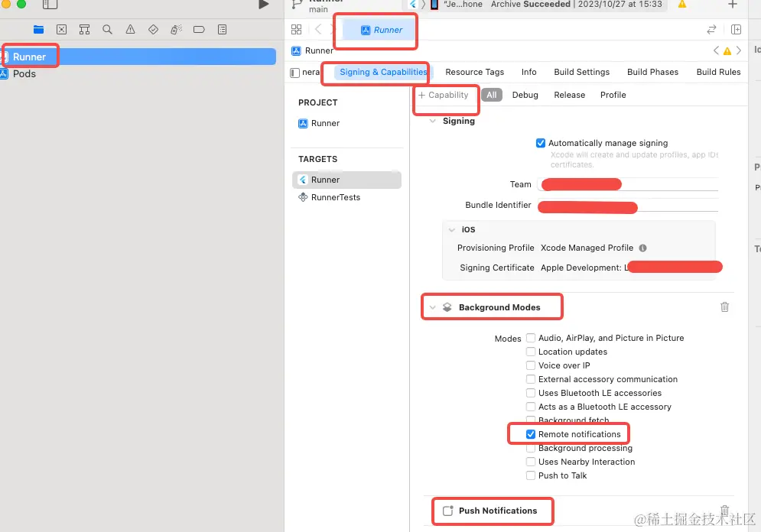The width and height of the screenshot is (761, 532).
Task: Enable External accessory communication mode
Action: [531, 379]
